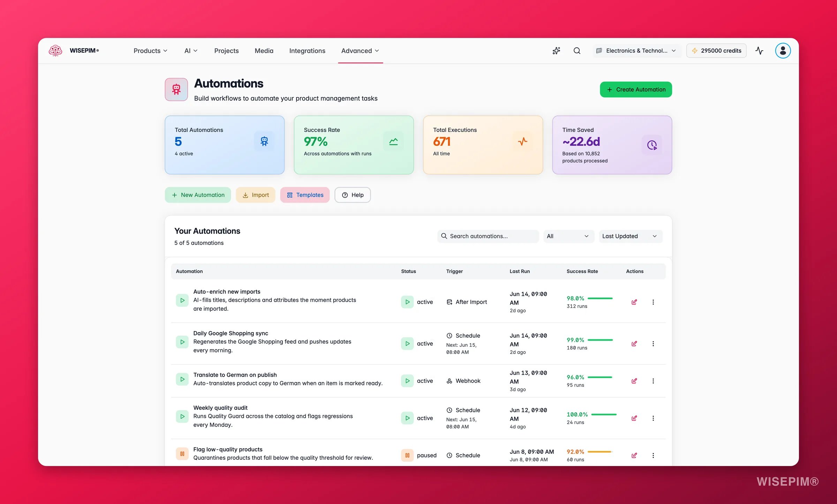Click schedule clock icon in Weekly quality audit row

[x=449, y=410]
